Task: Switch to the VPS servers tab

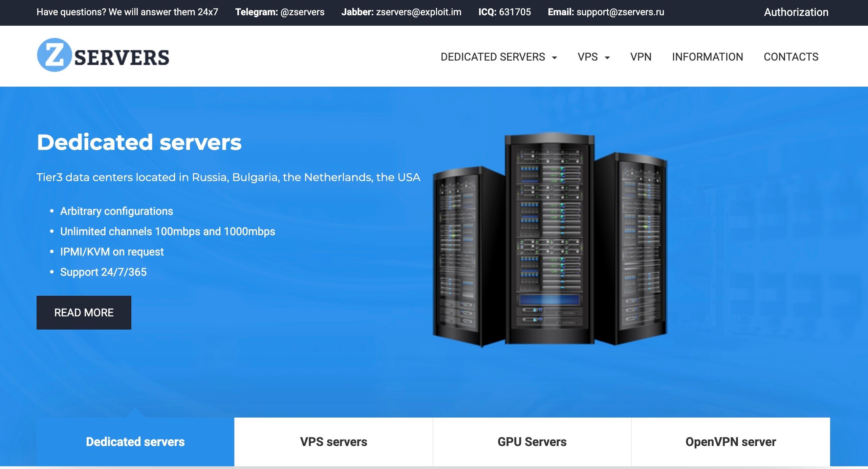Action: (333, 442)
